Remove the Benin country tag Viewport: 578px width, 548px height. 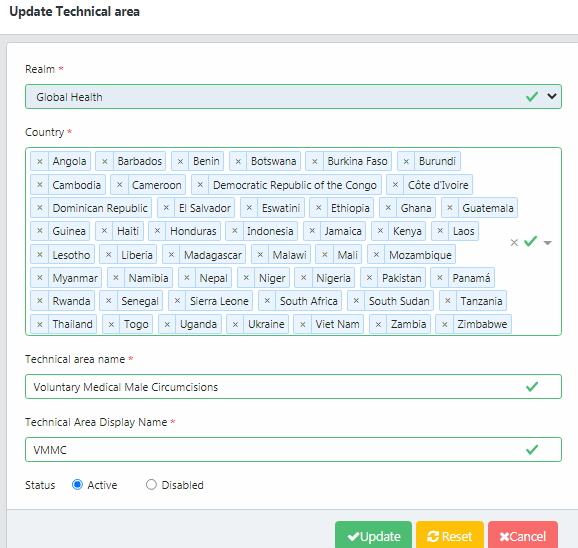(x=180, y=161)
